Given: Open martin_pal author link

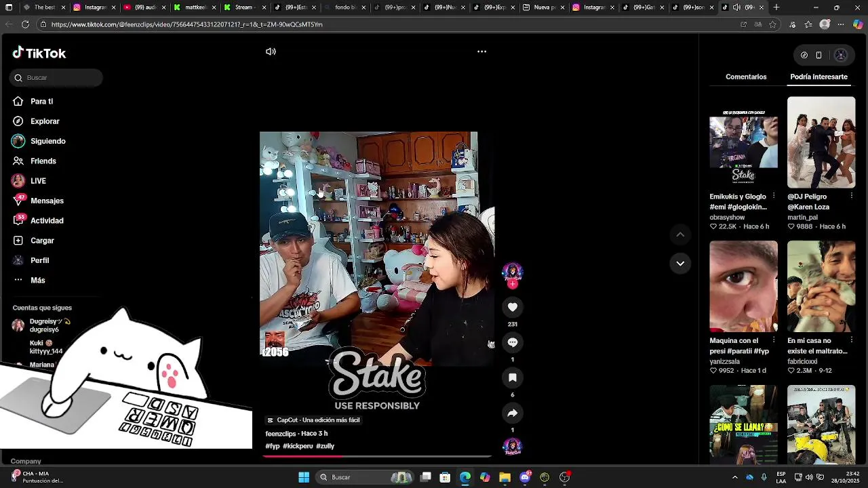Looking at the screenshot, I should click(802, 218).
